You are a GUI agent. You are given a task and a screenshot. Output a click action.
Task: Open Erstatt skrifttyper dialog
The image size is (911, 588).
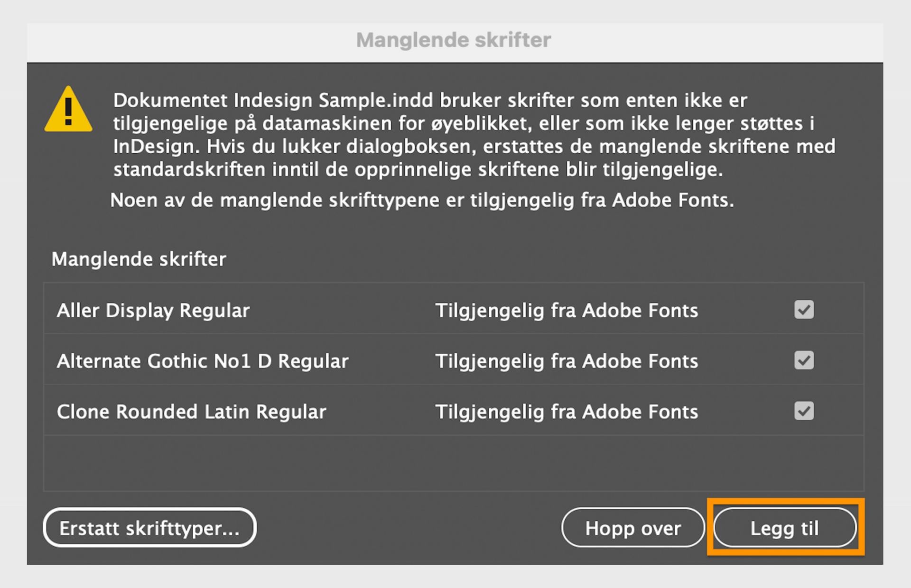pyautogui.click(x=149, y=527)
